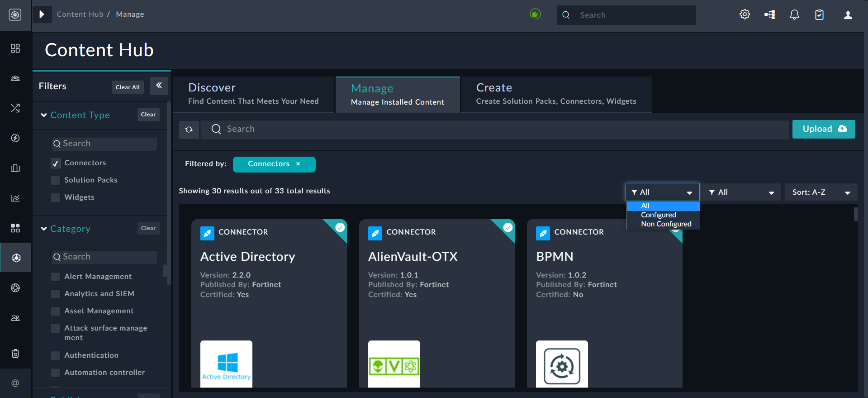Switch to the Create tab
This screenshot has height=398, width=868.
pos(556,94)
